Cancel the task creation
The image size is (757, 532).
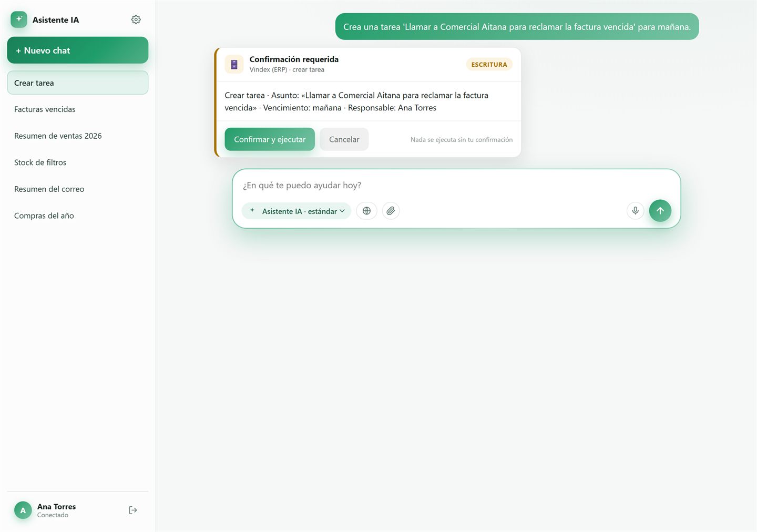[x=344, y=139]
